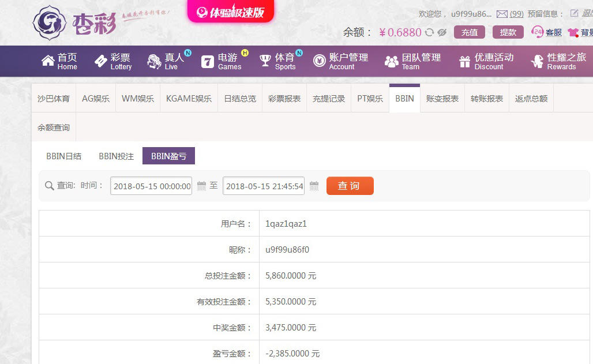Screen dimensions: 593x364
Task: Hide the balance using the eye icon
Action: (x=442, y=32)
